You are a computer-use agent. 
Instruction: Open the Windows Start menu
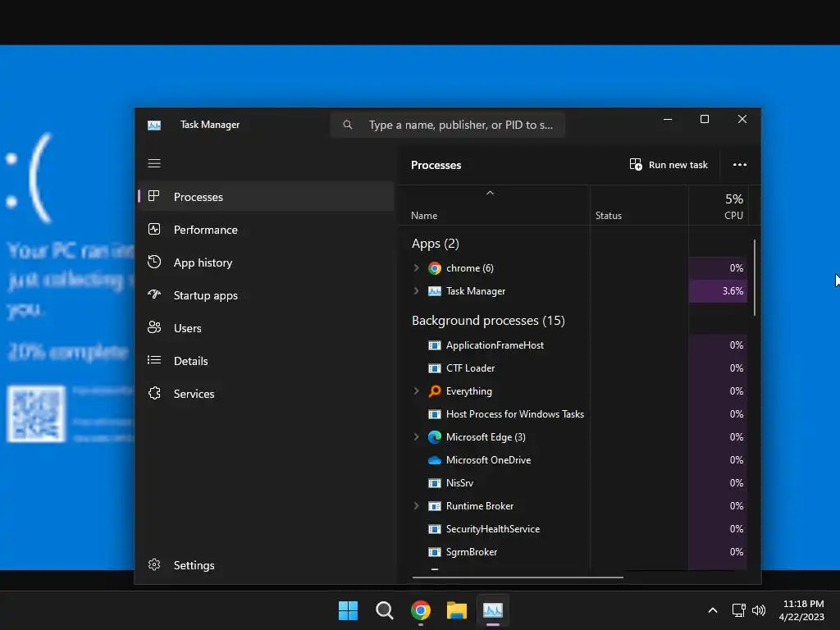tap(348, 610)
